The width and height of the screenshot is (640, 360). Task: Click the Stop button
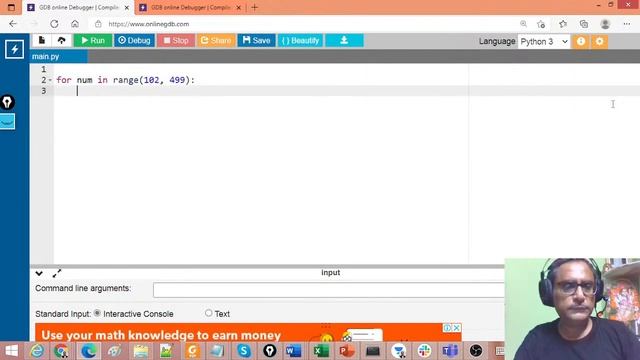(x=176, y=40)
